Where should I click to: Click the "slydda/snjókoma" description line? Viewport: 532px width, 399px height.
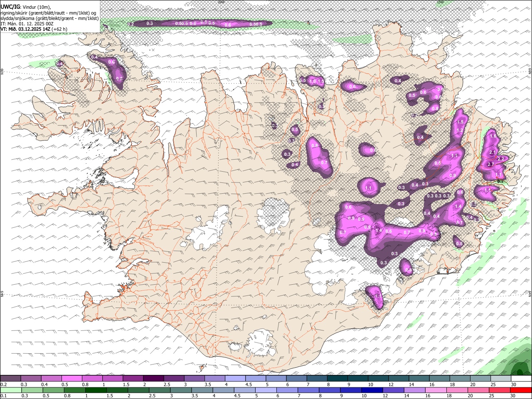tap(49, 18)
